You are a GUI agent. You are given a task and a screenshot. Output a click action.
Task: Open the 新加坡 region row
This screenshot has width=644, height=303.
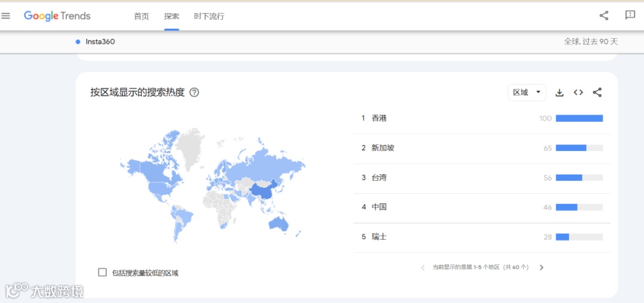(x=482, y=148)
